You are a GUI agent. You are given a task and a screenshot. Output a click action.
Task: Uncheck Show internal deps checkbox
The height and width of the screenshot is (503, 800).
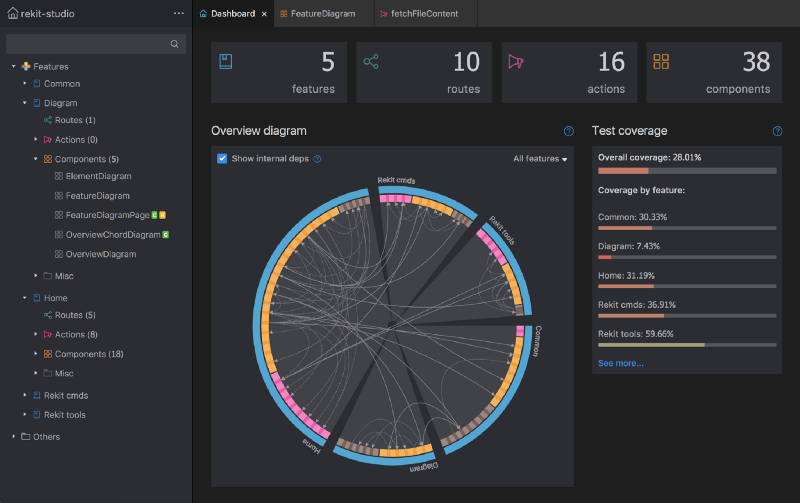222,159
